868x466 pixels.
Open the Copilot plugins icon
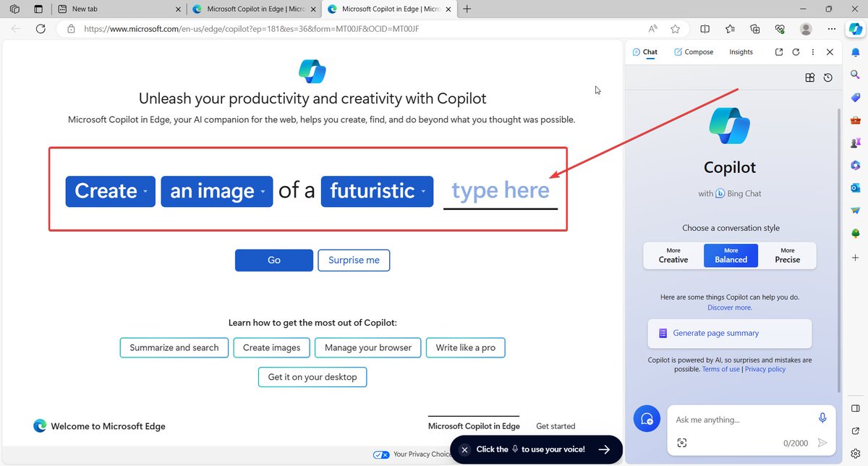pos(810,77)
